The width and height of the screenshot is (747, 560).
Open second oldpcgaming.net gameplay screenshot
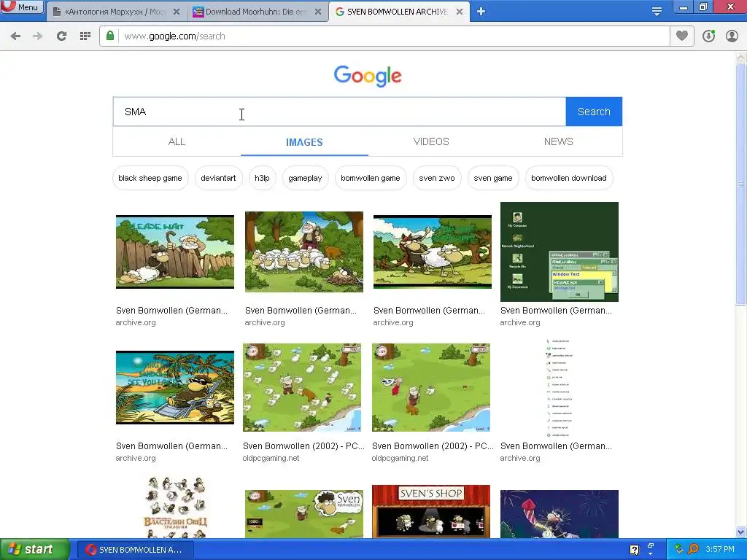(x=431, y=388)
